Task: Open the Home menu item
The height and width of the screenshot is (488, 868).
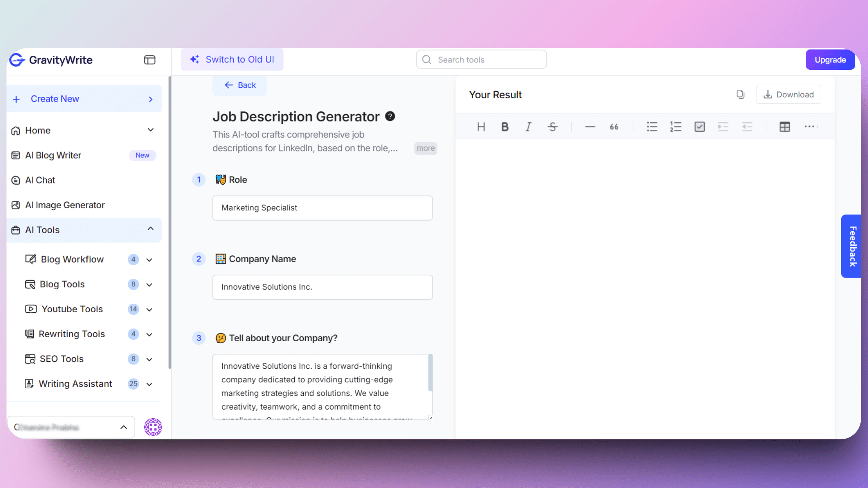Action: (84, 130)
